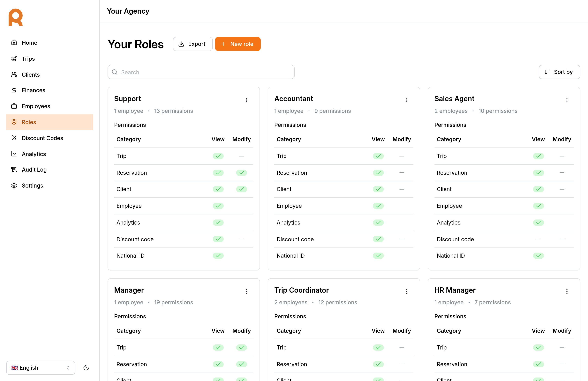Click the Clients people icon
588x381 pixels.
(x=14, y=74)
